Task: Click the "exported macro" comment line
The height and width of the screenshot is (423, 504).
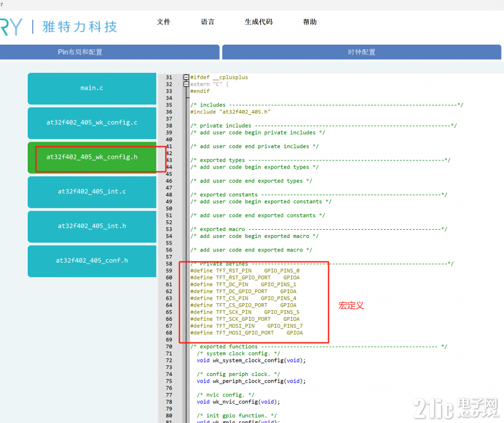Action: [319, 229]
